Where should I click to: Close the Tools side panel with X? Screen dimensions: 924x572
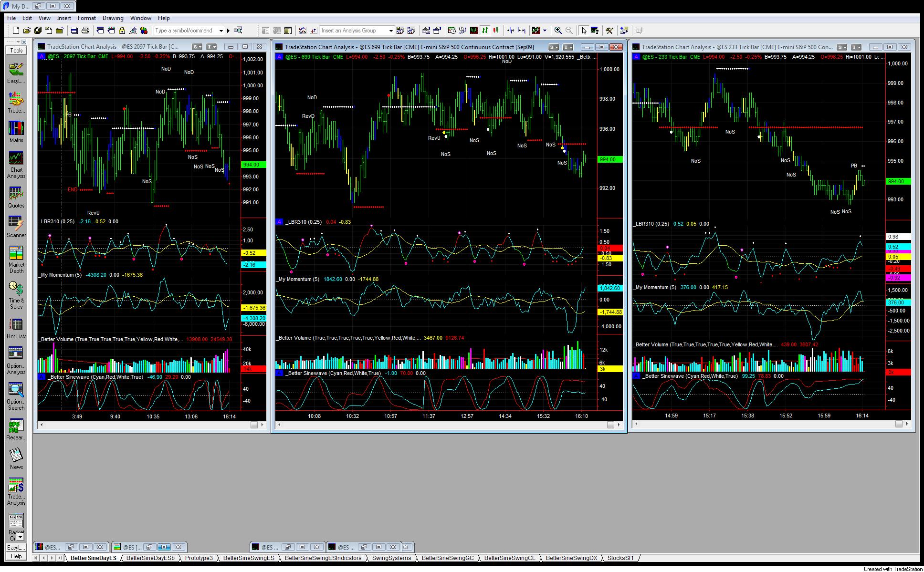click(x=24, y=42)
